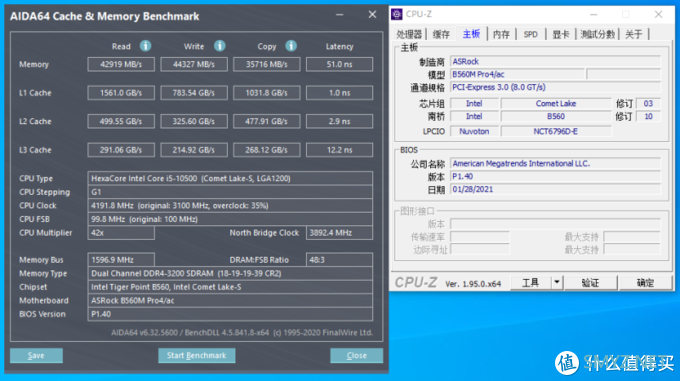Close the AIDA64 window via title bar X
Image resolution: width=680 pixels, height=381 pixels.
point(372,15)
